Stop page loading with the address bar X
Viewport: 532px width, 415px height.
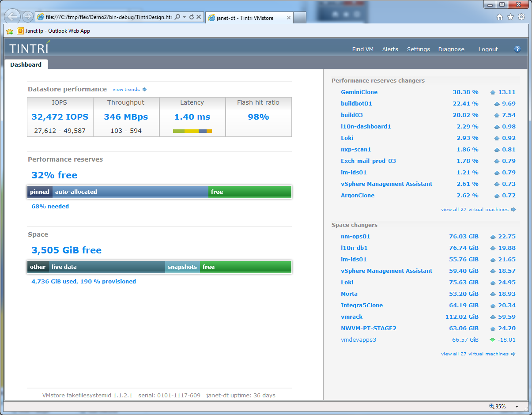click(x=199, y=17)
